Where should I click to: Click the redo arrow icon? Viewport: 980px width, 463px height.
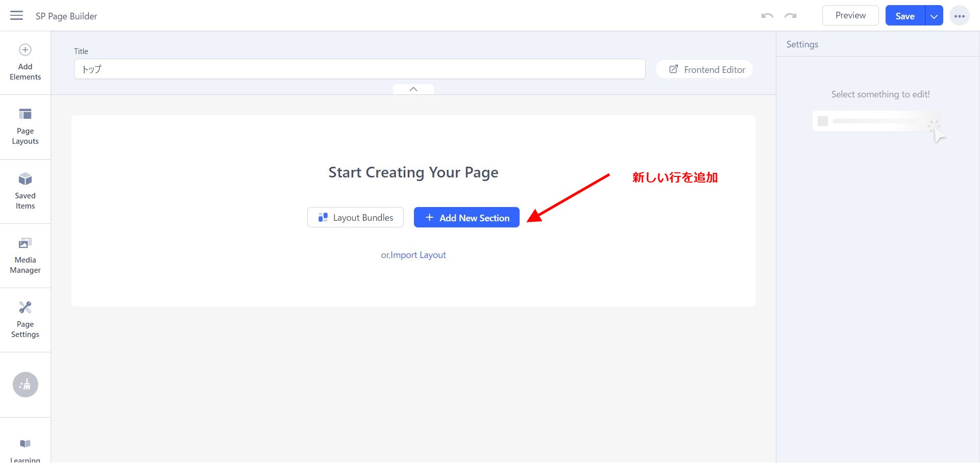[x=790, y=16]
